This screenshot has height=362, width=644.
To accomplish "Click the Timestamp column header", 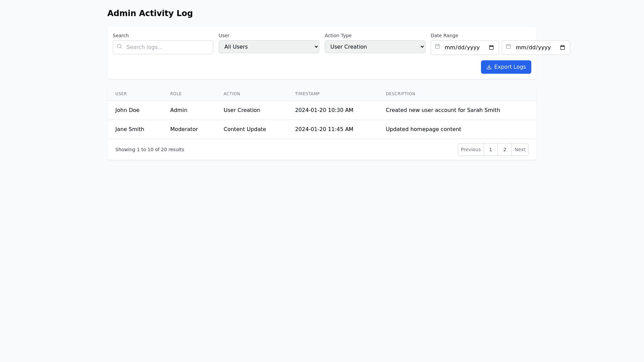I will 307,94.
